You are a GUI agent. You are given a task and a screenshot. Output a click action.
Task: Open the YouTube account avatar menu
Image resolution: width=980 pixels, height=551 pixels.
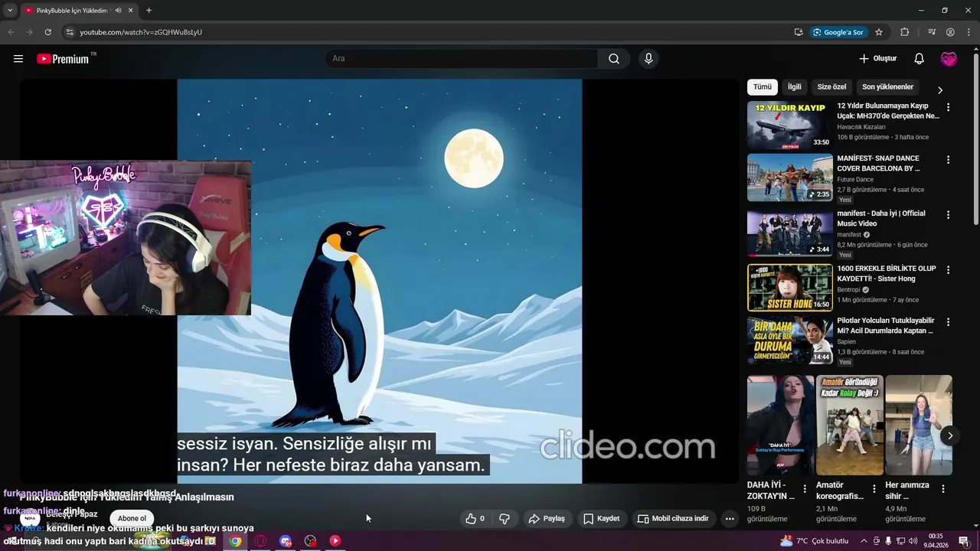[949, 59]
